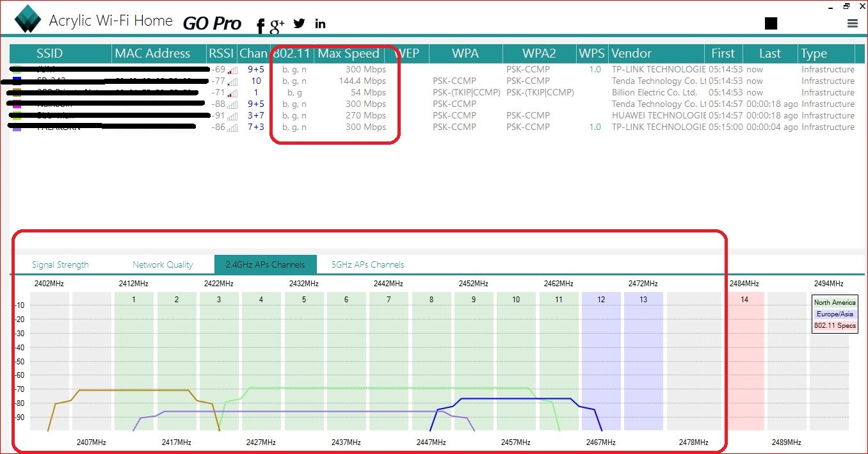Click the channel 10 cell in the table

[x=256, y=81]
